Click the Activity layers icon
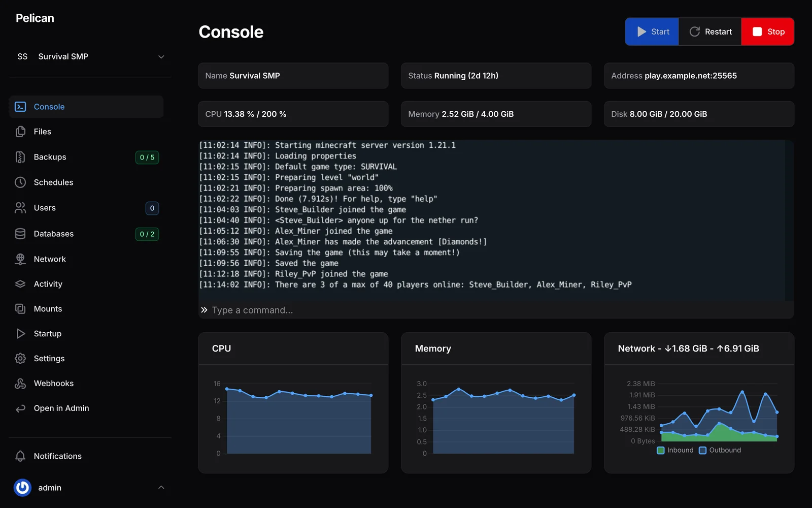812x508 pixels. click(20, 284)
